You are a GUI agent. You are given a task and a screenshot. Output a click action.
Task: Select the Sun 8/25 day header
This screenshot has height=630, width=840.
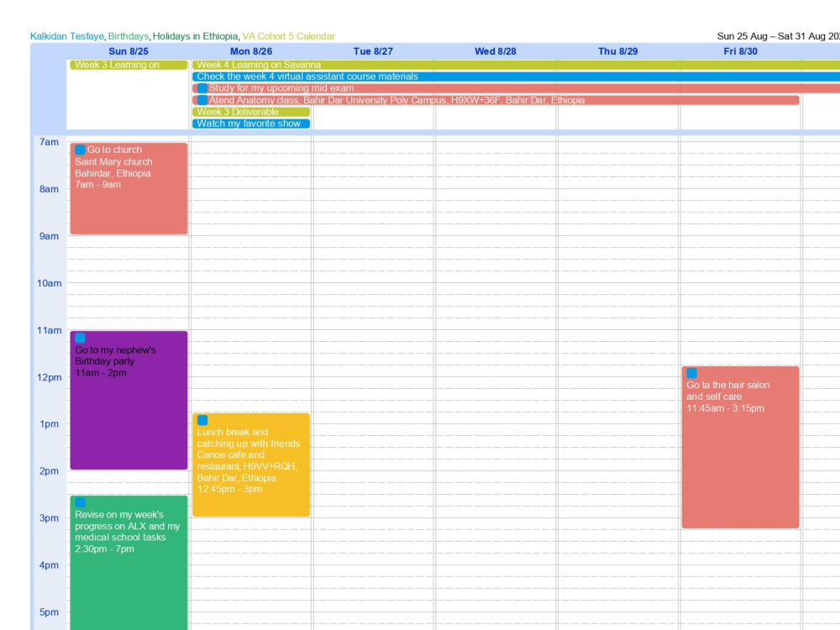point(129,51)
